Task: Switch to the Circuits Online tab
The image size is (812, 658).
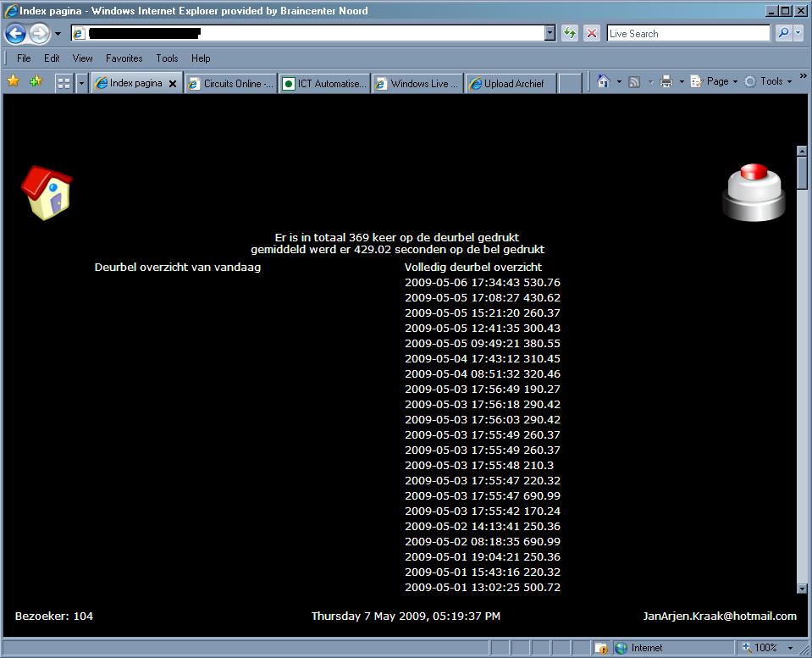Action: point(230,84)
